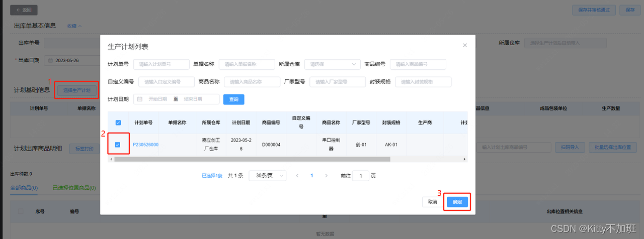The width and height of the screenshot is (644, 239).
Task: Click the calendar icon in 计划日期 range
Action: click(x=140, y=99)
